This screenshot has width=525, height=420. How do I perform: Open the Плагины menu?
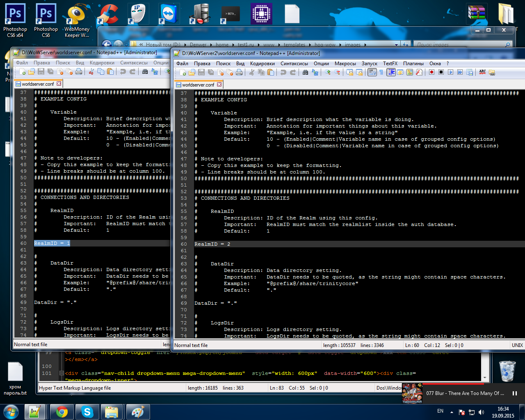pos(413,64)
